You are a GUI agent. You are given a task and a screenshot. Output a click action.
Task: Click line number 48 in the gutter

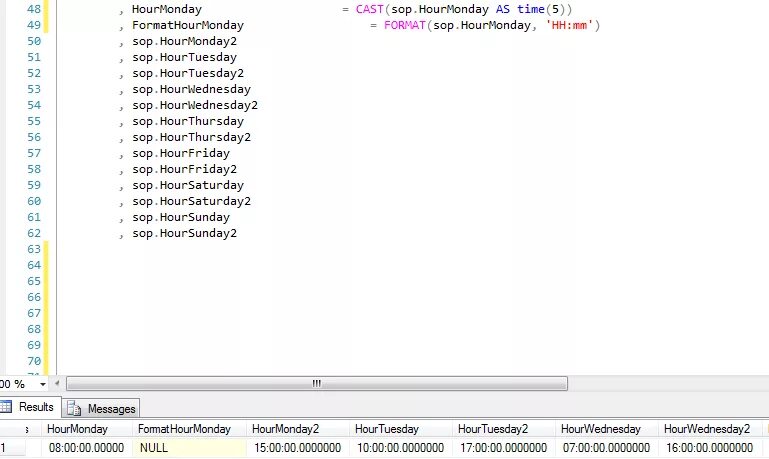[34, 9]
